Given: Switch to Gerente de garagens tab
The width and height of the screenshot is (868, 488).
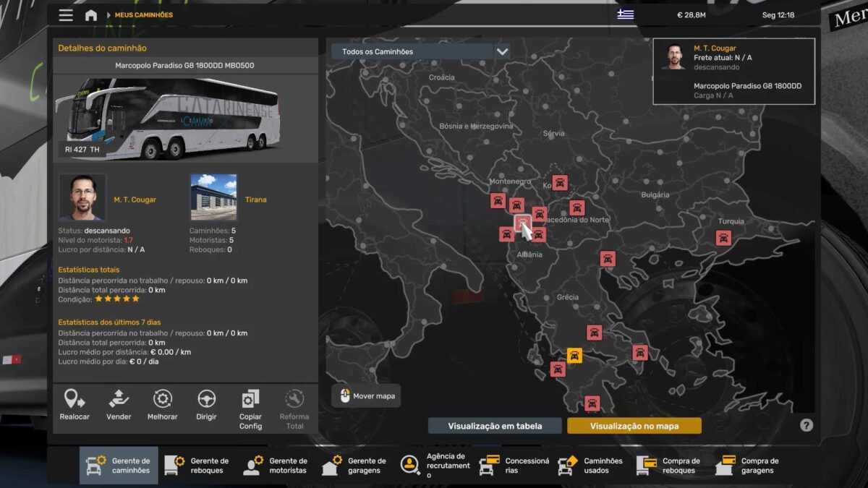Looking at the screenshot, I should (355, 466).
